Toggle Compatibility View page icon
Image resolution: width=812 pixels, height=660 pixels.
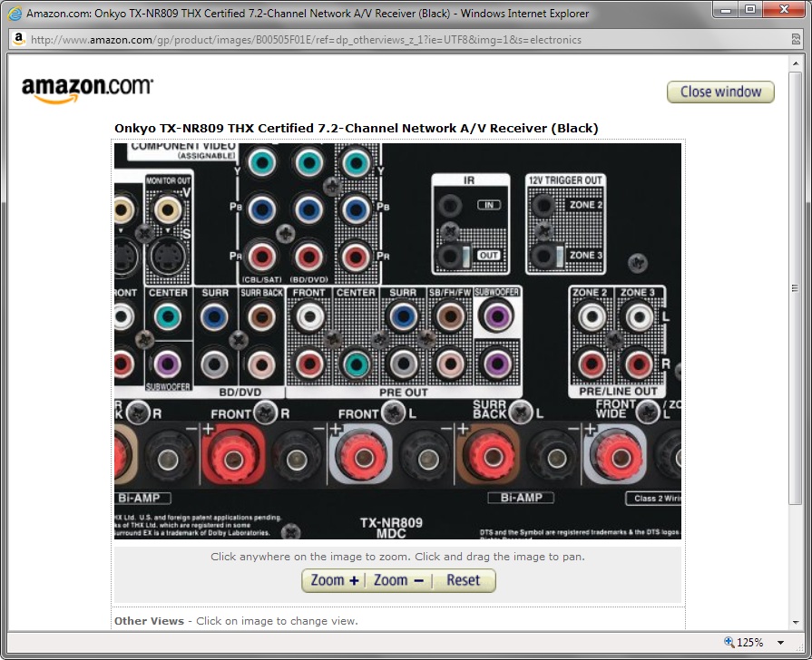pyautogui.click(x=796, y=39)
